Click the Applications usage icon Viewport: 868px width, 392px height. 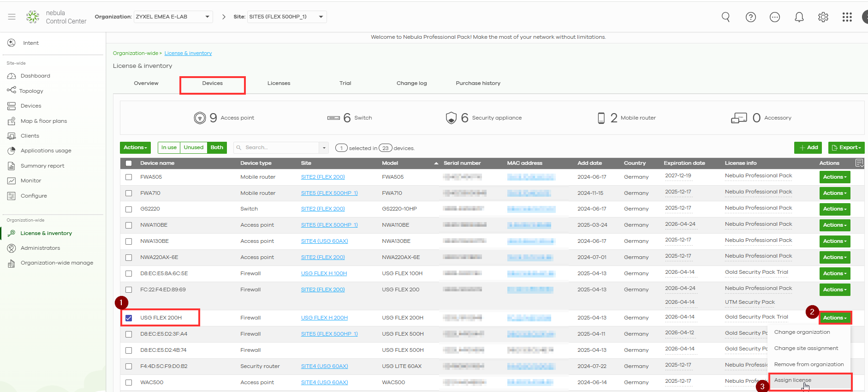tap(12, 151)
